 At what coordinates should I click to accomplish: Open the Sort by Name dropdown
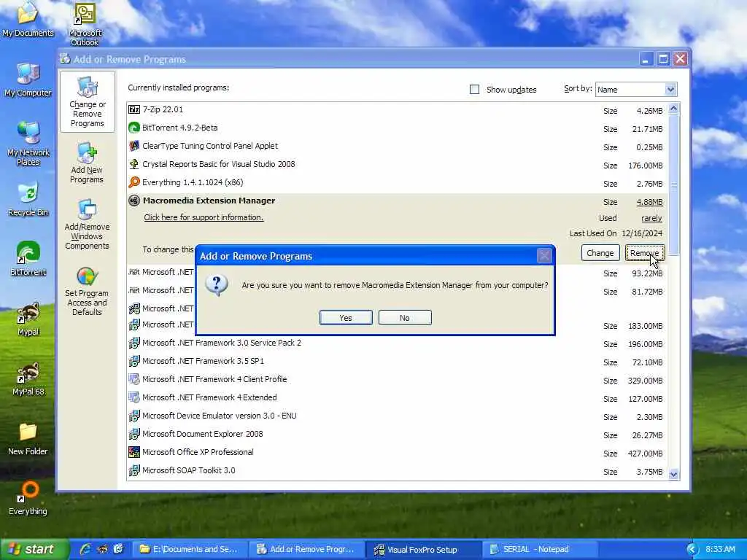[636, 90]
